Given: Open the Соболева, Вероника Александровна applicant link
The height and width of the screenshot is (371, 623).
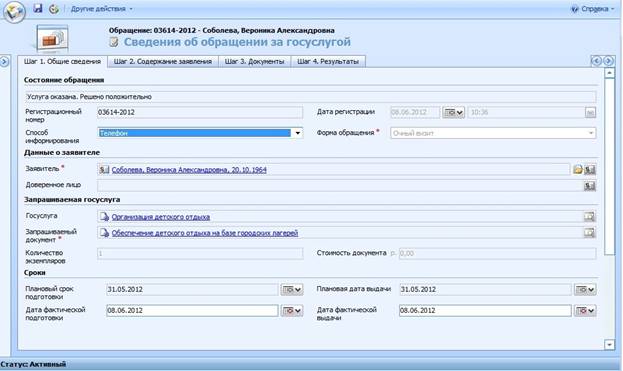Looking at the screenshot, I should (189, 170).
